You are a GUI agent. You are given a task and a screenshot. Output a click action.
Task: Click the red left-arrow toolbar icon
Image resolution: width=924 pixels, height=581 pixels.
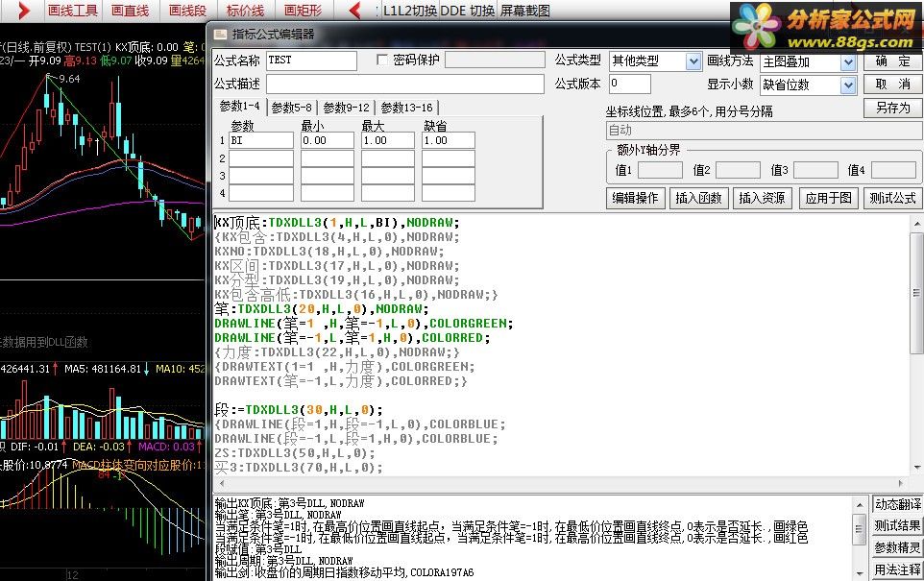(x=354, y=10)
